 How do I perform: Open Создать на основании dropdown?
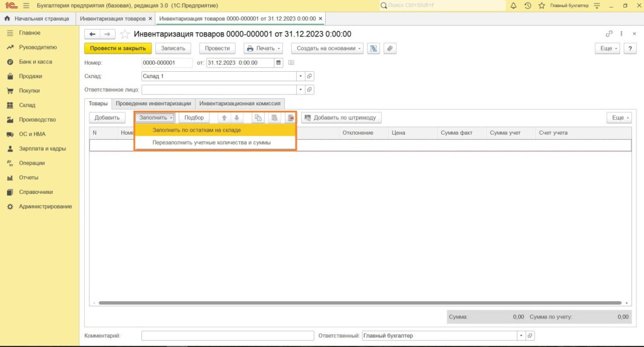[327, 48]
